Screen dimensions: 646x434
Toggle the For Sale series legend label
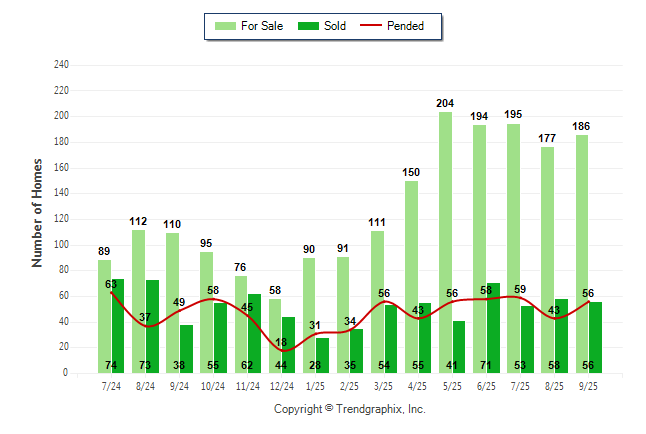tap(262, 26)
